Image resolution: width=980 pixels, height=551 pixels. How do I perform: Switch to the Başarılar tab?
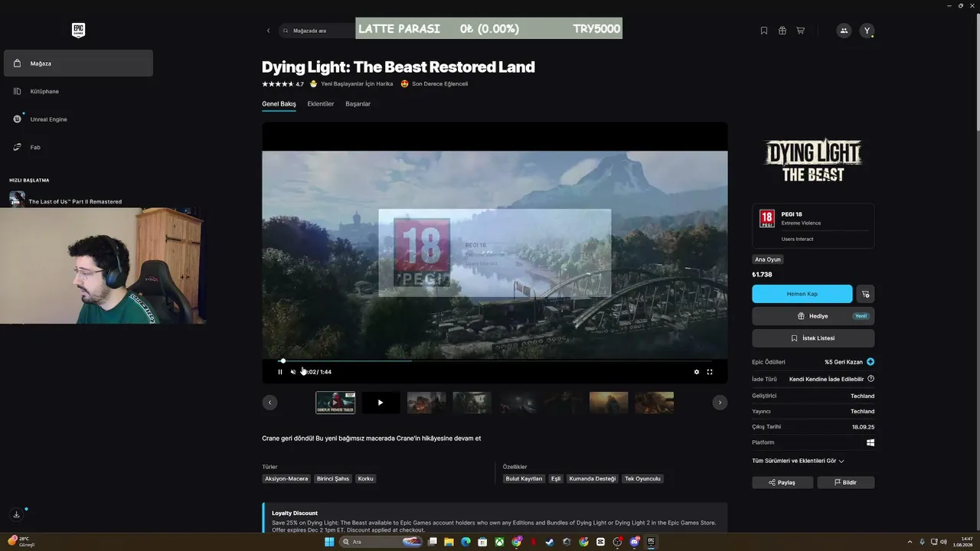(358, 104)
